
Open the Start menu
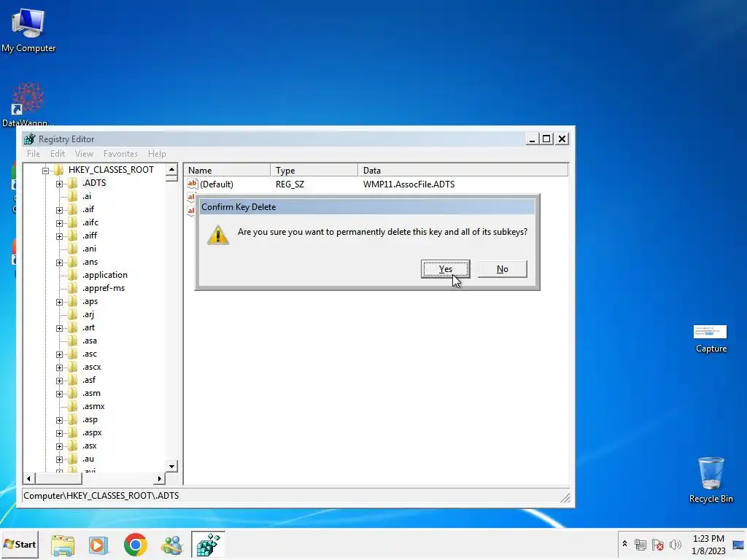pyautogui.click(x=20, y=544)
